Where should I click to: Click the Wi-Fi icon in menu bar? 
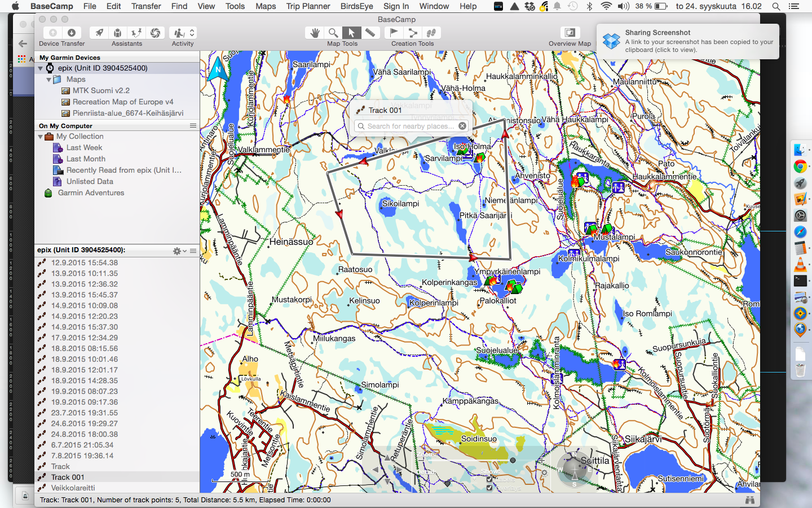coord(606,6)
